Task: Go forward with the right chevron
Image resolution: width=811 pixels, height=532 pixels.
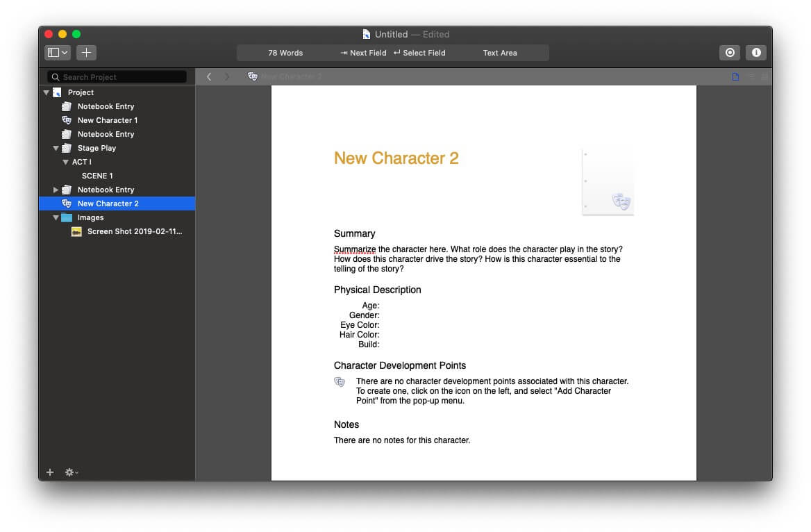Action: tap(226, 76)
